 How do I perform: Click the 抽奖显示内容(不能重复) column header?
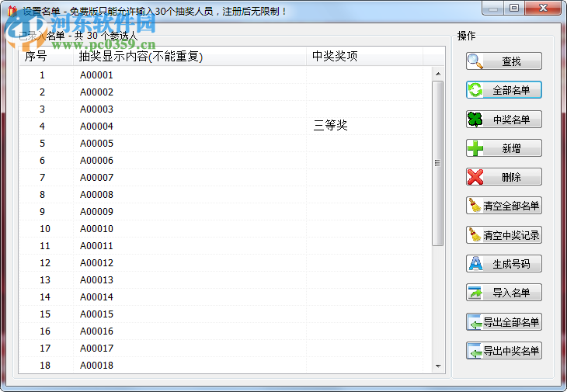pos(190,57)
